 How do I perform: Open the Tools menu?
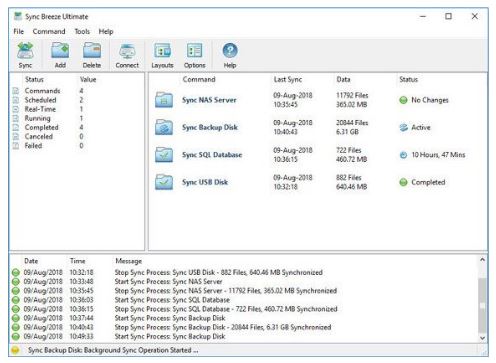pyautogui.click(x=82, y=31)
